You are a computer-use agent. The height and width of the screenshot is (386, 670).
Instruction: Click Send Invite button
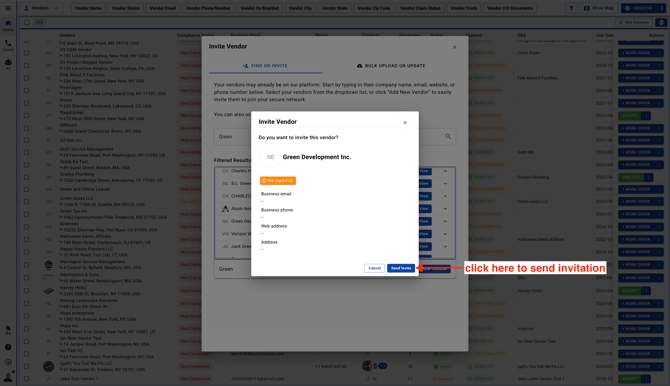(x=401, y=268)
